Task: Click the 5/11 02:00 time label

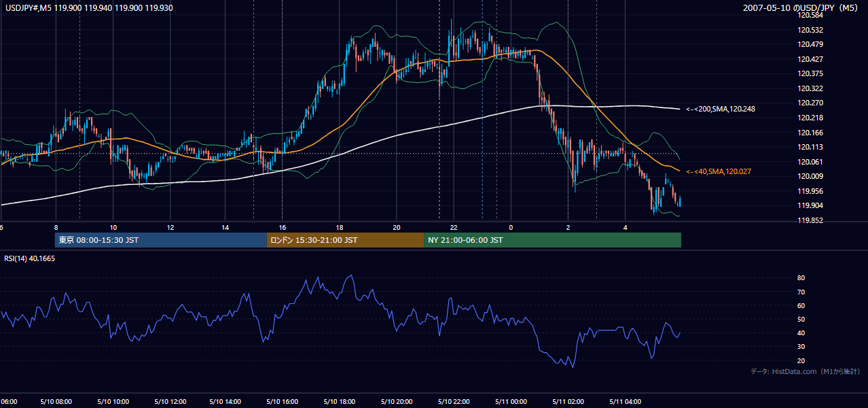Action: (566, 401)
